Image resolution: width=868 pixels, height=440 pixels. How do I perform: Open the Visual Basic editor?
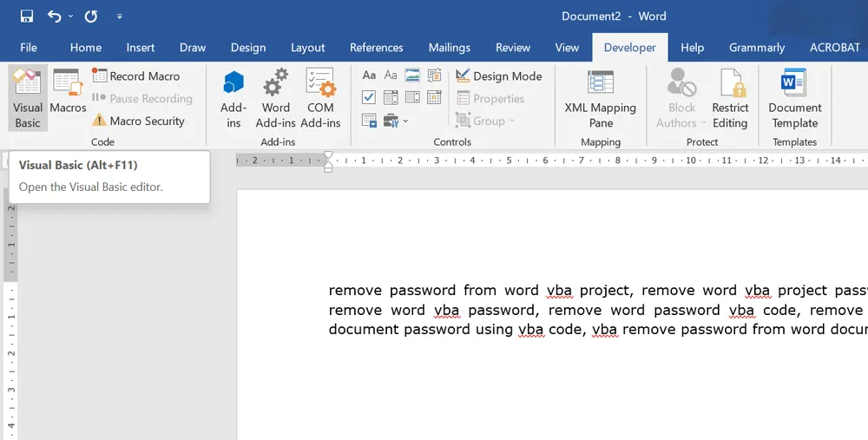click(x=28, y=98)
